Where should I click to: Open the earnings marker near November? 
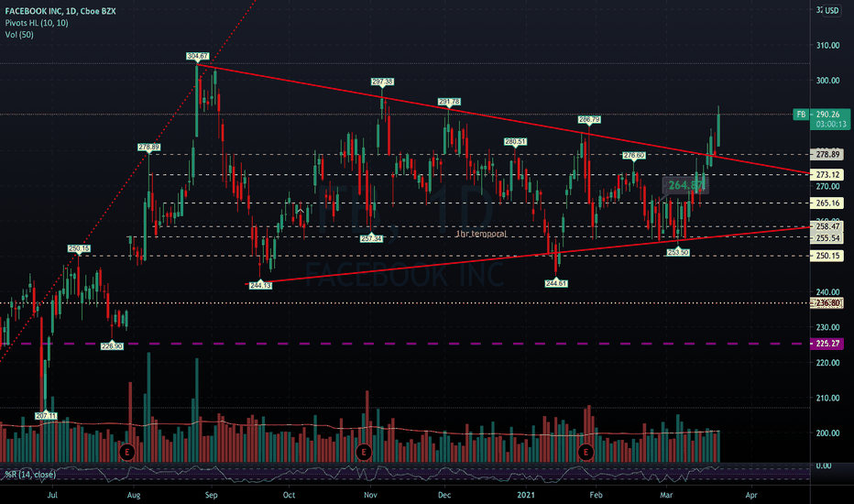tap(363, 452)
